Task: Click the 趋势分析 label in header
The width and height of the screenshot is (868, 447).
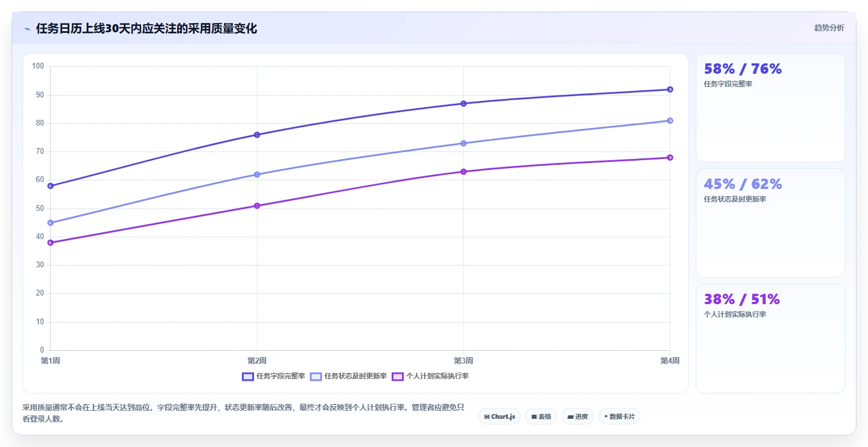Action: pos(829,28)
